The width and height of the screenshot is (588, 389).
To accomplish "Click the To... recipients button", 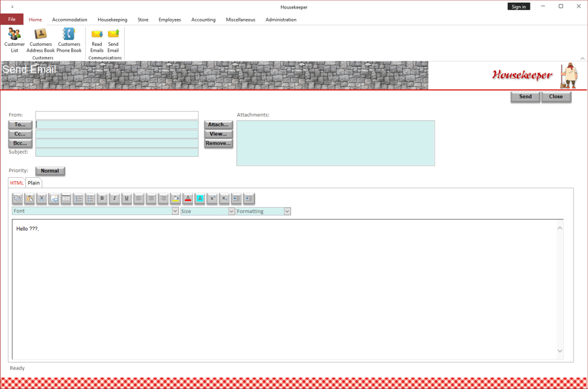I will tap(20, 124).
